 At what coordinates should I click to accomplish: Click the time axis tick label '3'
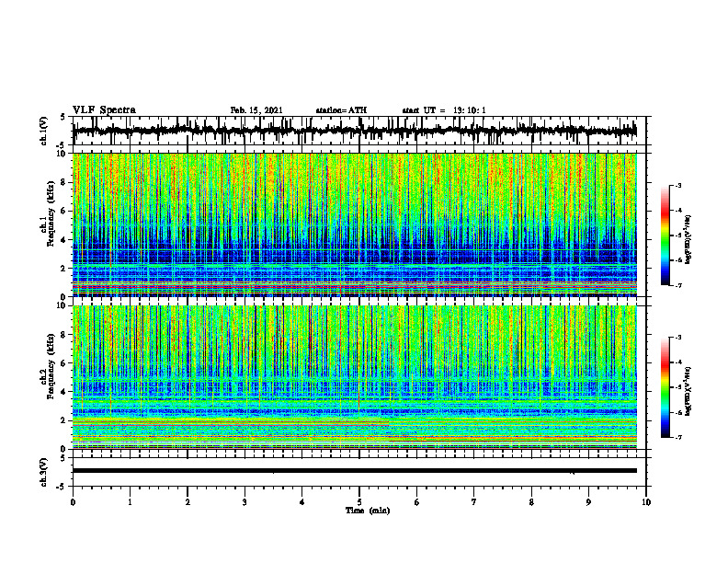[x=245, y=502]
